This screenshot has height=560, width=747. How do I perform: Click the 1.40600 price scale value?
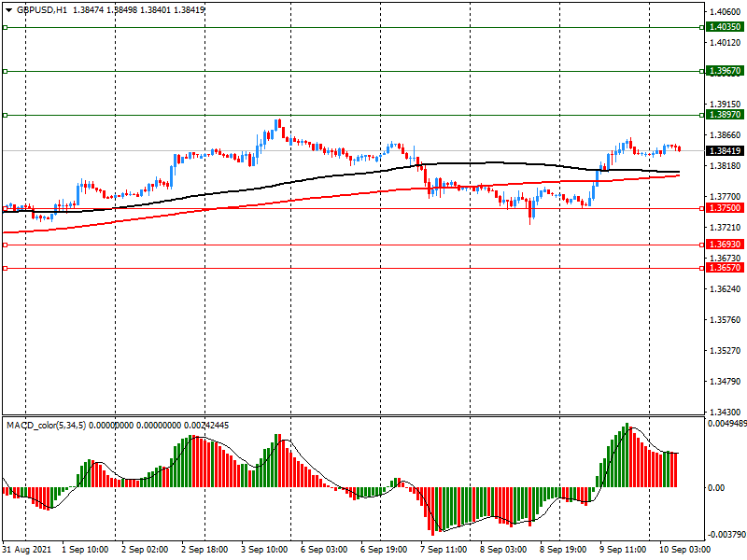pos(726,12)
